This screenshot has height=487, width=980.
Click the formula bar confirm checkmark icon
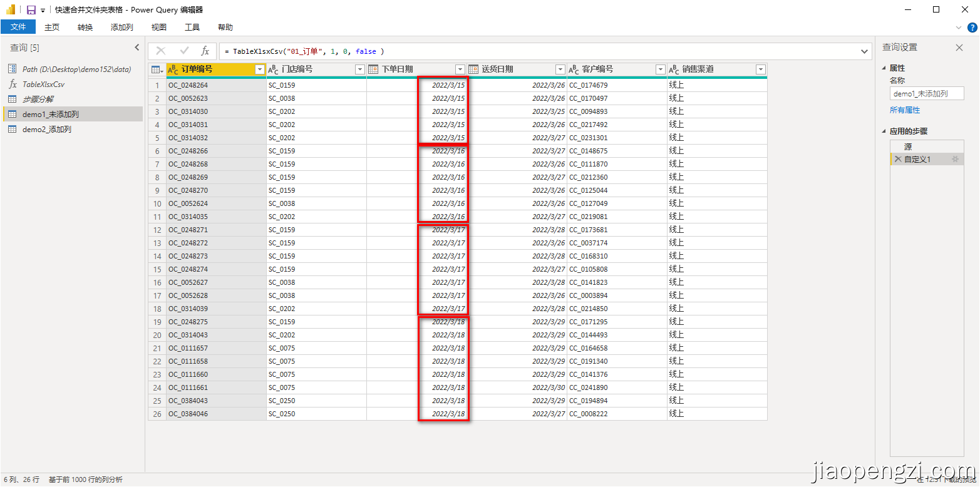coord(184,51)
